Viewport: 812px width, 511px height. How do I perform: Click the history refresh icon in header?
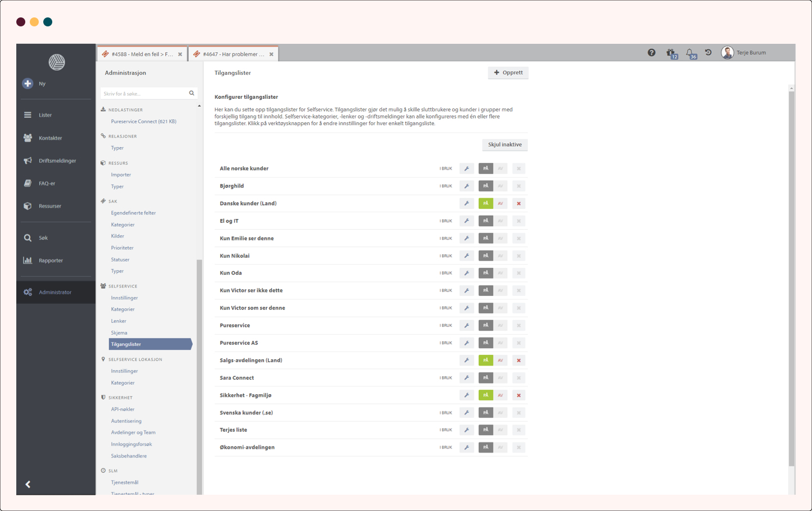click(709, 53)
